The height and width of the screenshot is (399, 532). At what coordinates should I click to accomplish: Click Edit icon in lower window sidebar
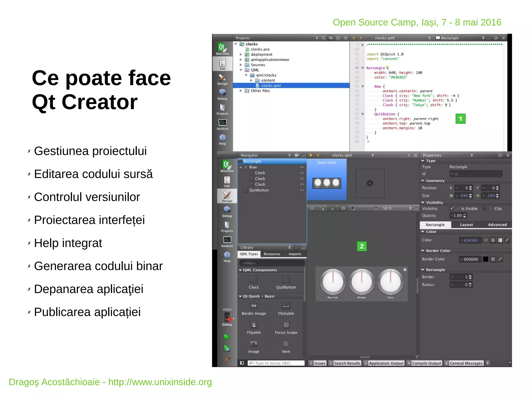pyautogui.click(x=227, y=181)
